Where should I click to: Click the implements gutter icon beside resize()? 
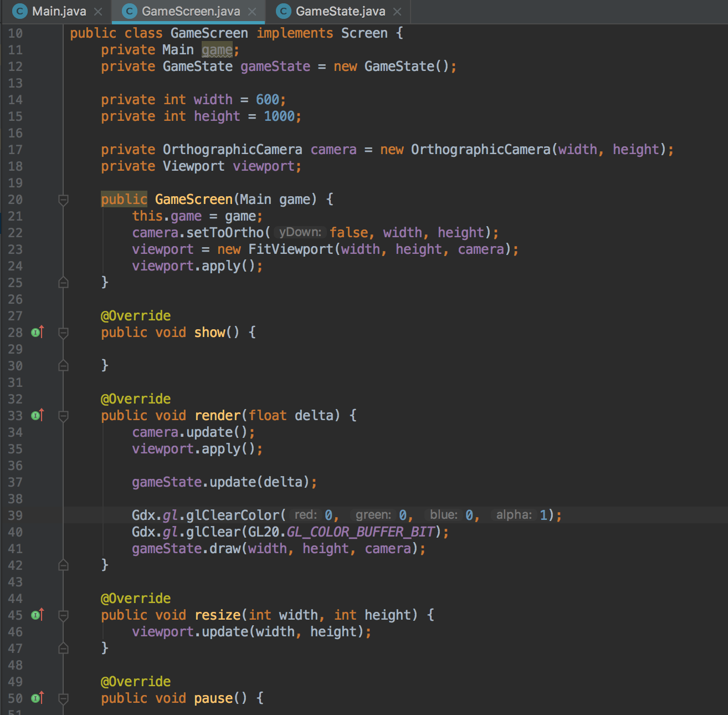37,615
